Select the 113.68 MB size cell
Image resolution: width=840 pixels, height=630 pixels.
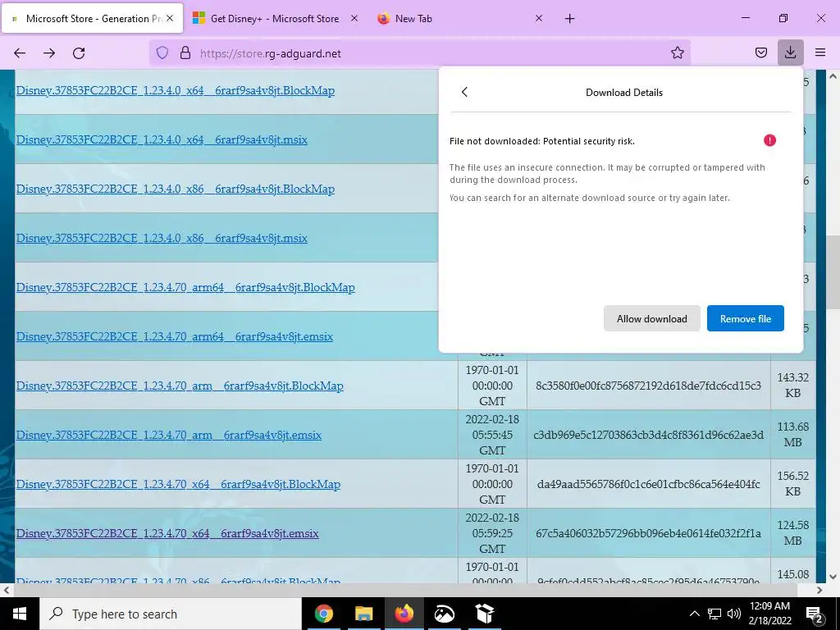click(793, 435)
